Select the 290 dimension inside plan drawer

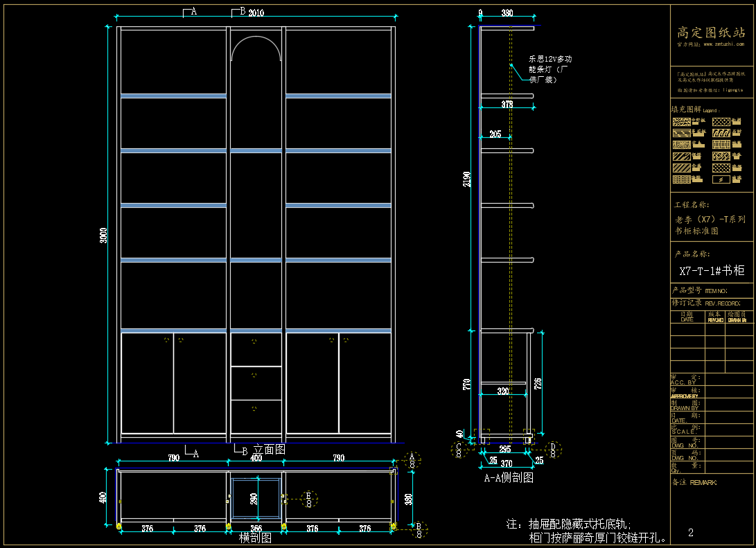pos(254,498)
